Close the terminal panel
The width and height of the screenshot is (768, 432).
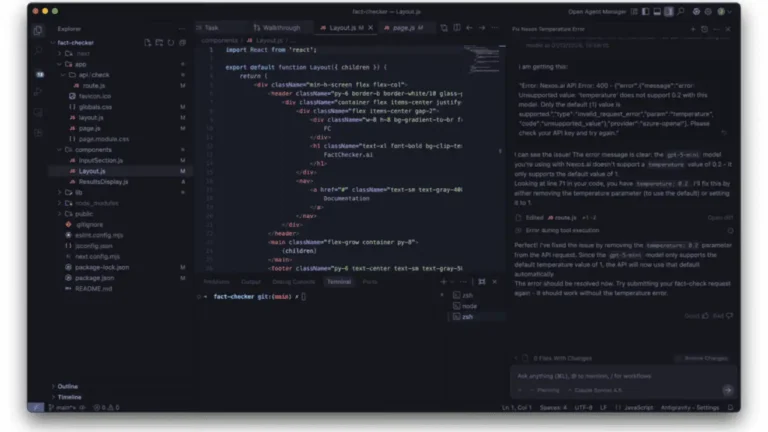coord(495,282)
